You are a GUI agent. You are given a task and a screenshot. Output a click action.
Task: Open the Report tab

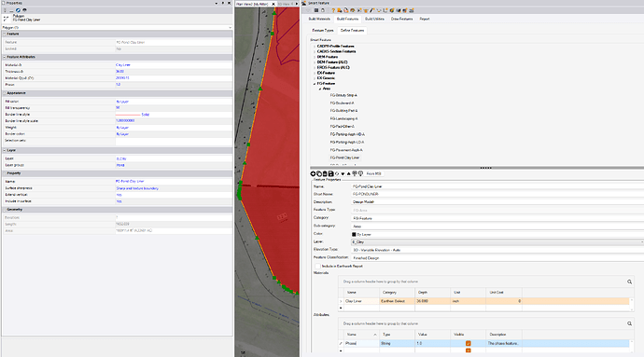point(425,19)
